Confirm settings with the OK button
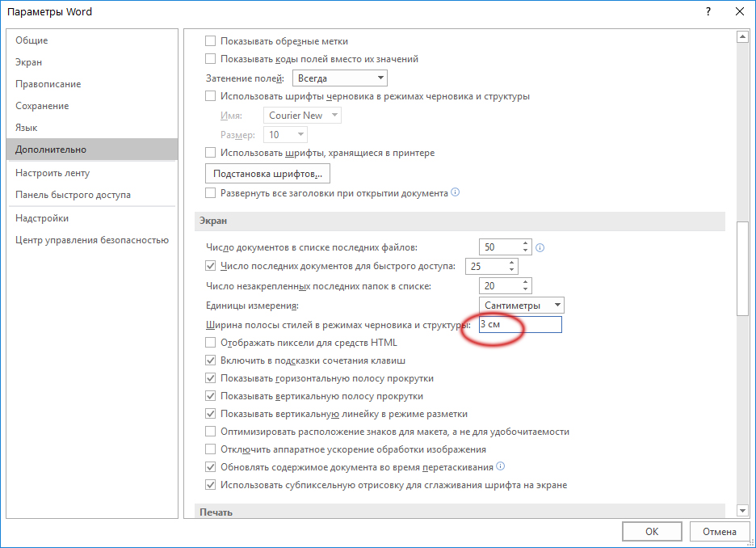756x548 pixels. pyautogui.click(x=652, y=532)
